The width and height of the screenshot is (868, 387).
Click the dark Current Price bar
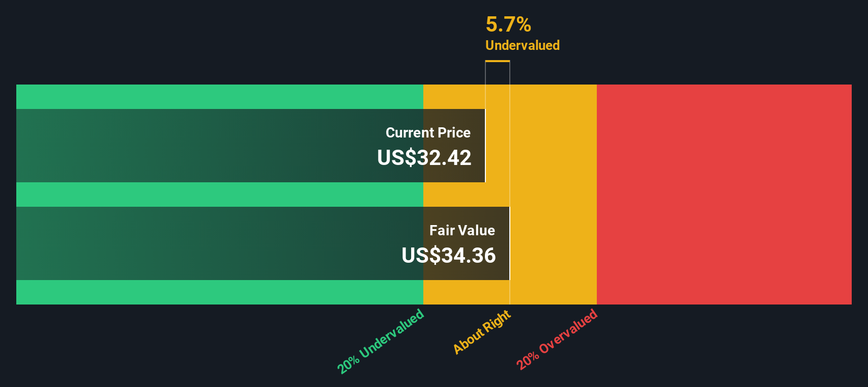pyautogui.click(x=251, y=146)
